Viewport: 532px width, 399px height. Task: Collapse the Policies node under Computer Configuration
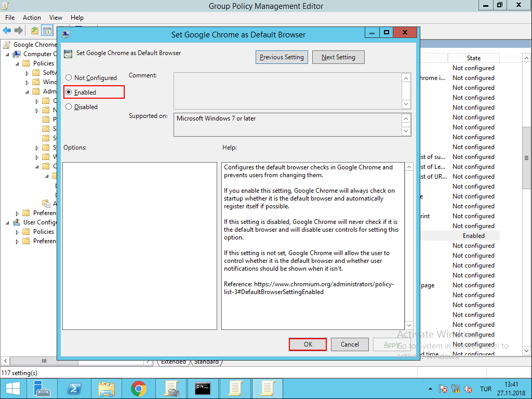point(17,64)
